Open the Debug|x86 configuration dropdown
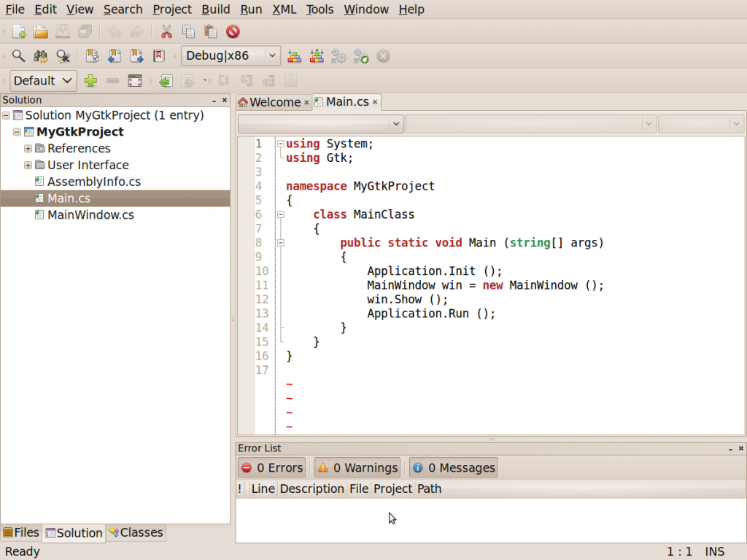Screen dimensions: 747x560 tap(231, 55)
